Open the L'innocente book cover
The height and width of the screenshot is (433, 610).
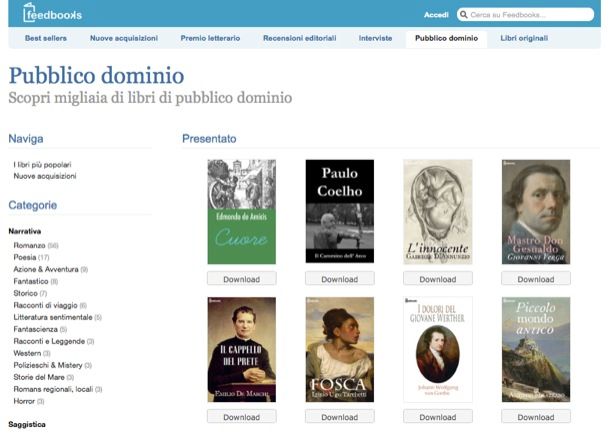click(438, 212)
